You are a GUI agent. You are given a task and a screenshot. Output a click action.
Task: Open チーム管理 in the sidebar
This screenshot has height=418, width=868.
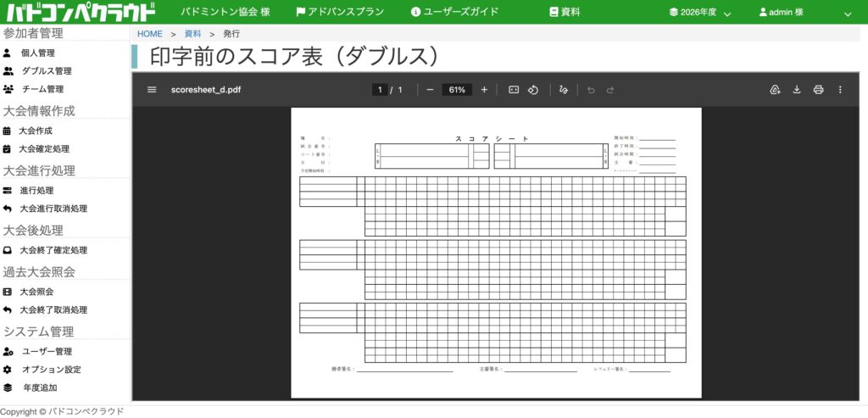pyautogui.click(x=42, y=88)
